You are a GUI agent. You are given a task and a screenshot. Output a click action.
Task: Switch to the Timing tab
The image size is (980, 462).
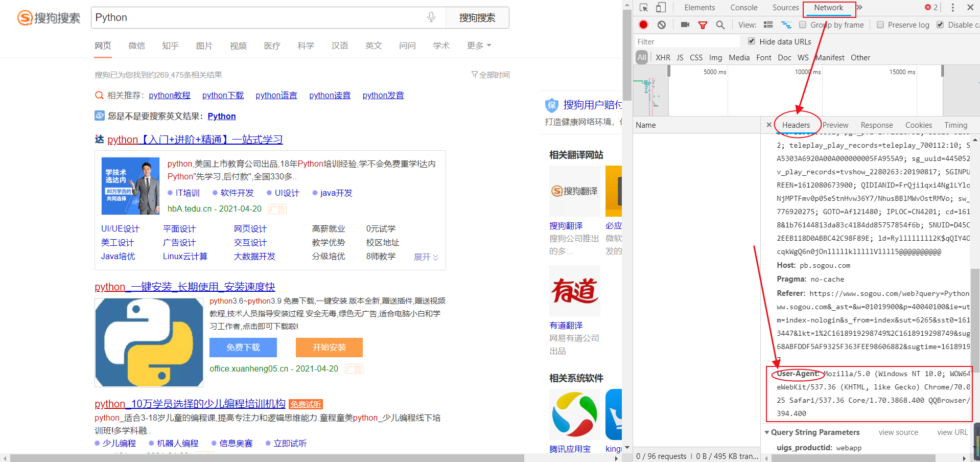pos(955,125)
